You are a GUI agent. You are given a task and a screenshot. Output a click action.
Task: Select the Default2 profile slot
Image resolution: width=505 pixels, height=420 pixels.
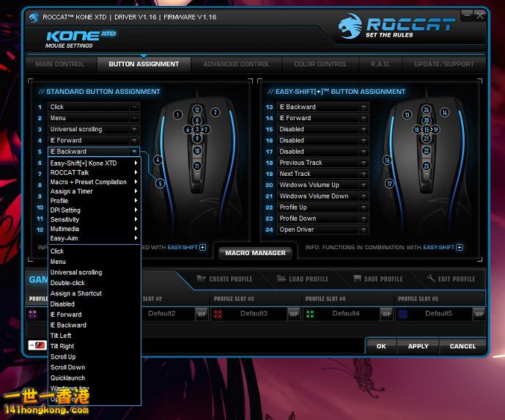162,314
